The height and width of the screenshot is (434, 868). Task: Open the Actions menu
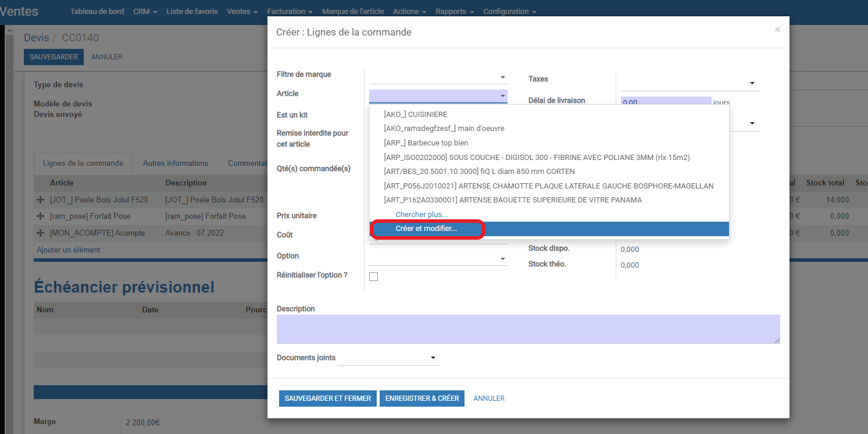click(410, 12)
